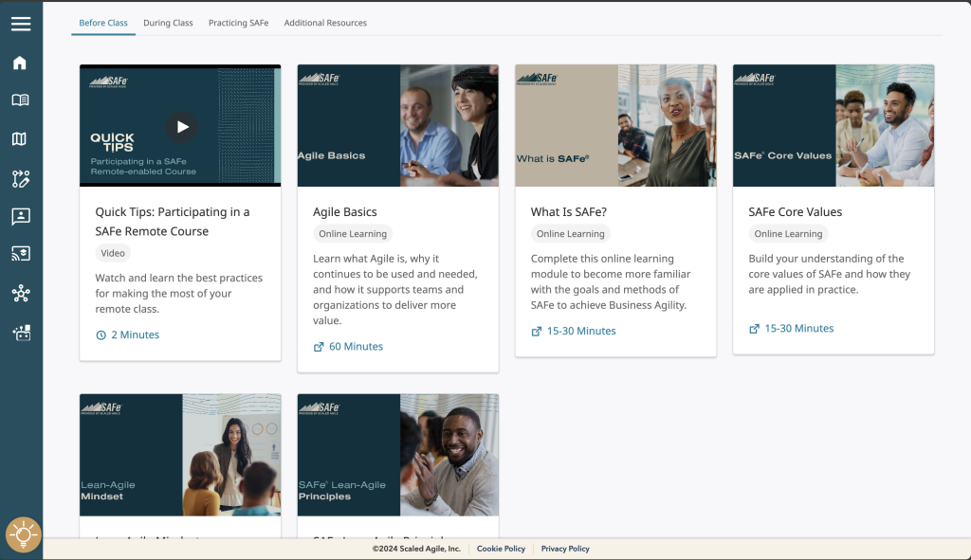Open the Workbook book icon
The height and width of the screenshot is (560, 971).
pos(21,99)
